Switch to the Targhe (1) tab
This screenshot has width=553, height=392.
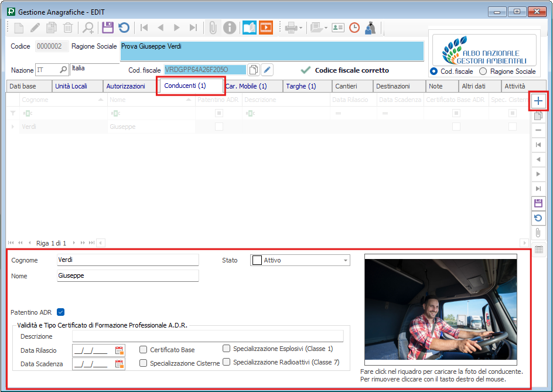[x=301, y=86]
